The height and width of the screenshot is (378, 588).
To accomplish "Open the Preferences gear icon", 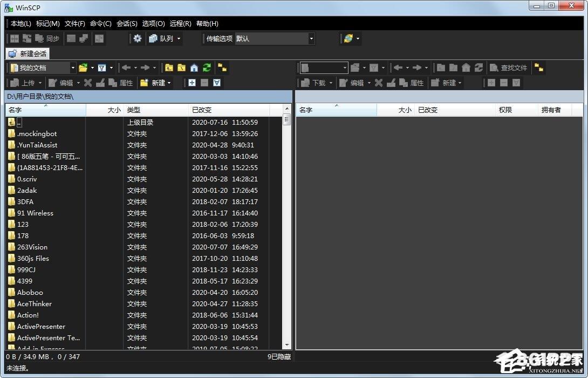I will click(x=138, y=38).
